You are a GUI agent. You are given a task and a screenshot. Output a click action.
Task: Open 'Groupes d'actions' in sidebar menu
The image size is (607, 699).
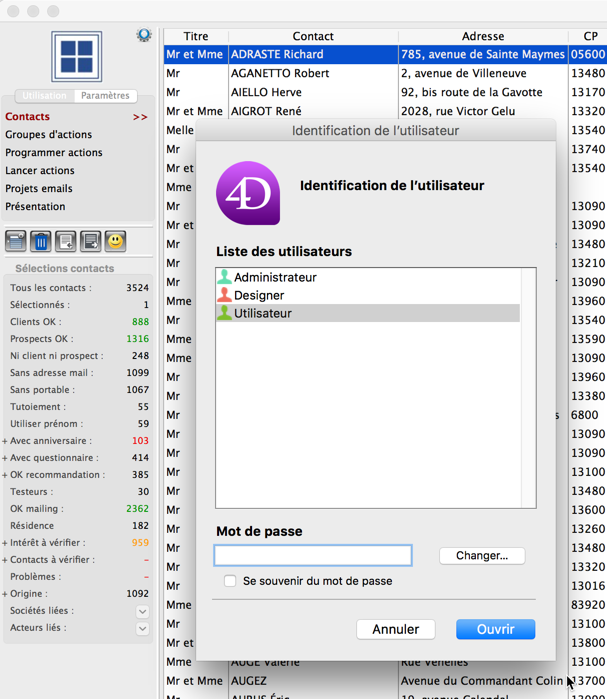(x=48, y=134)
